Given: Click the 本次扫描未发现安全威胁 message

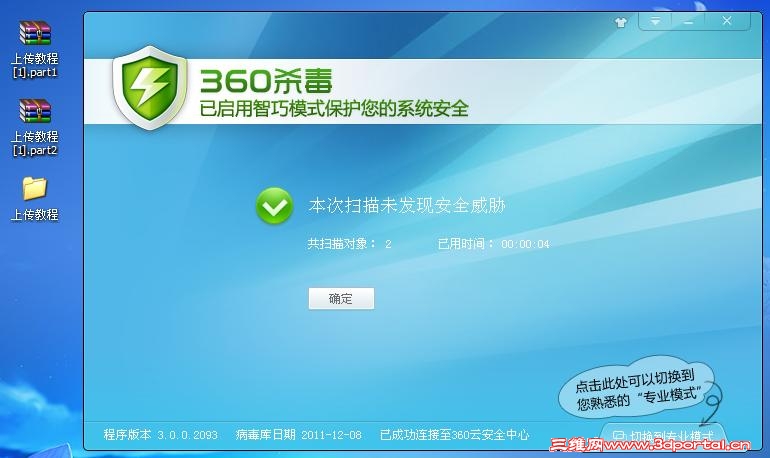Looking at the screenshot, I should 407,205.
